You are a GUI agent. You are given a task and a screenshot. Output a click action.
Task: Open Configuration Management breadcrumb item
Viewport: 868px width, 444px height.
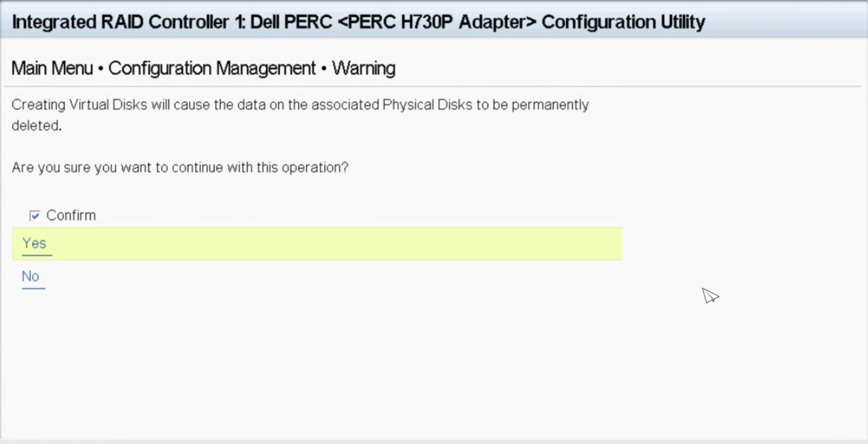coord(212,68)
